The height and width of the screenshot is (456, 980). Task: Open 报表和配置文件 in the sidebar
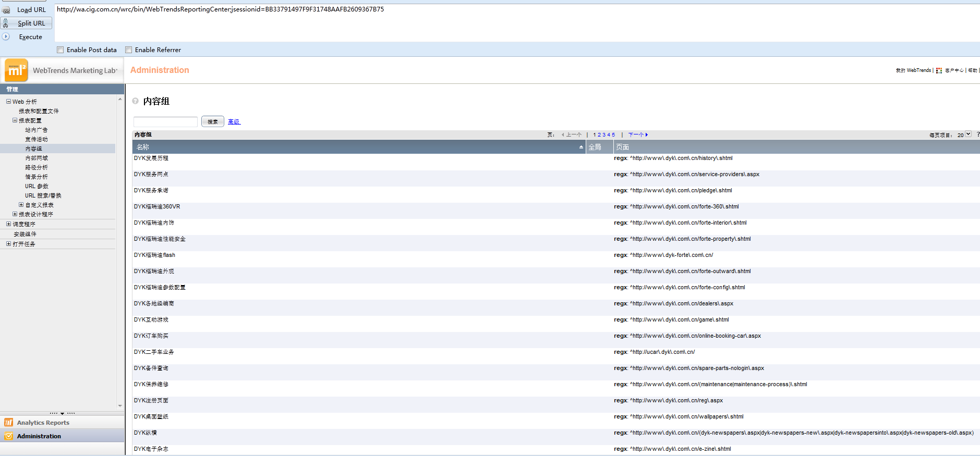pyautogui.click(x=39, y=111)
